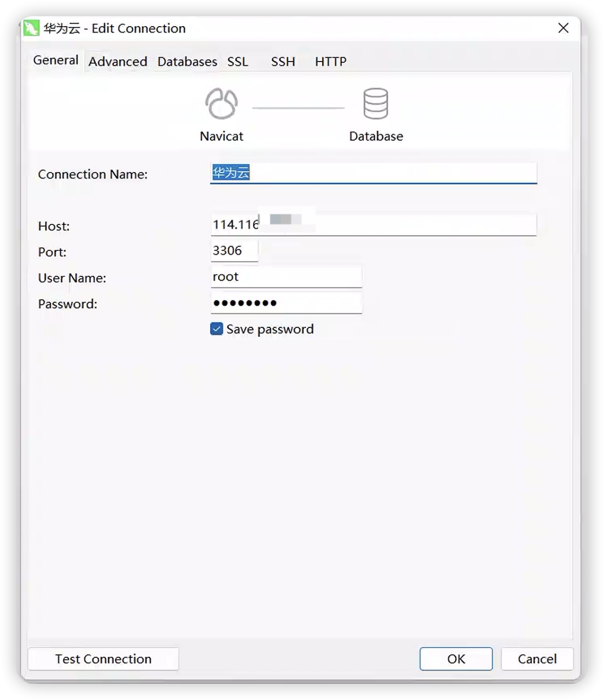This screenshot has width=604, height=700.
Task: Focus the Connection Name field
Action: (x=373, y=172)
